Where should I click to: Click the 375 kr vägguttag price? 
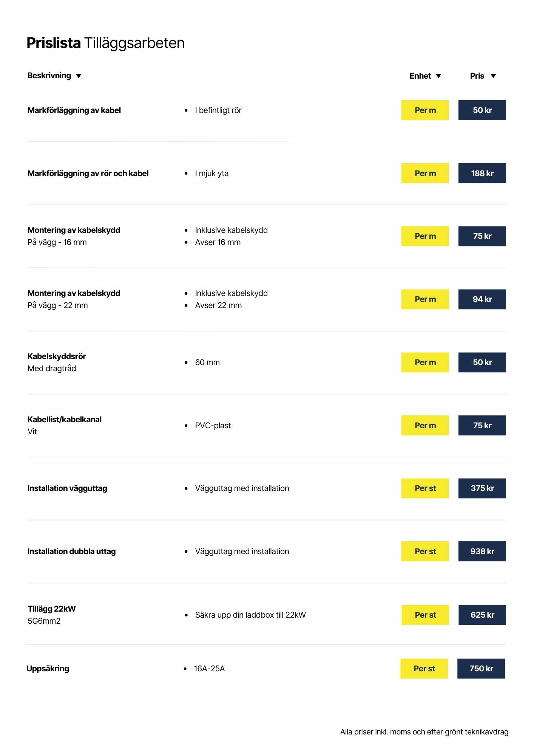[x=482, y=488]
